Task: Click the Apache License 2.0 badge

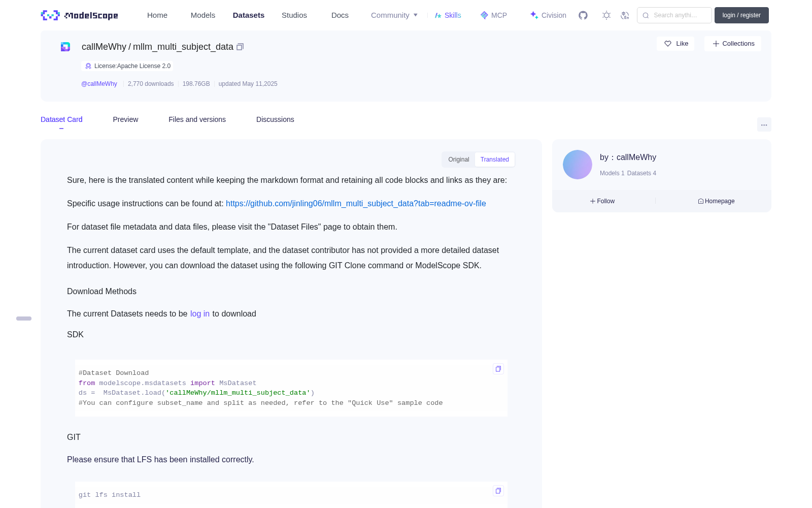Action: [127, 66]
